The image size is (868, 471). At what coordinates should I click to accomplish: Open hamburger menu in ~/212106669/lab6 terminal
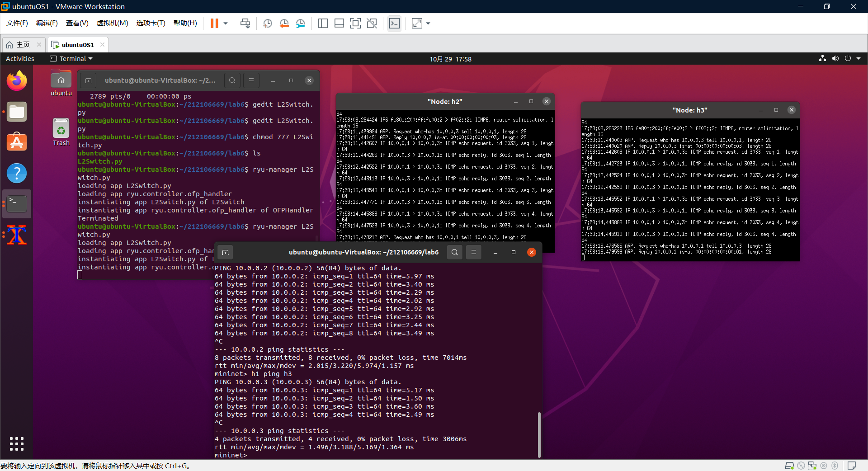pyautogui.click(x=474, y=252)
